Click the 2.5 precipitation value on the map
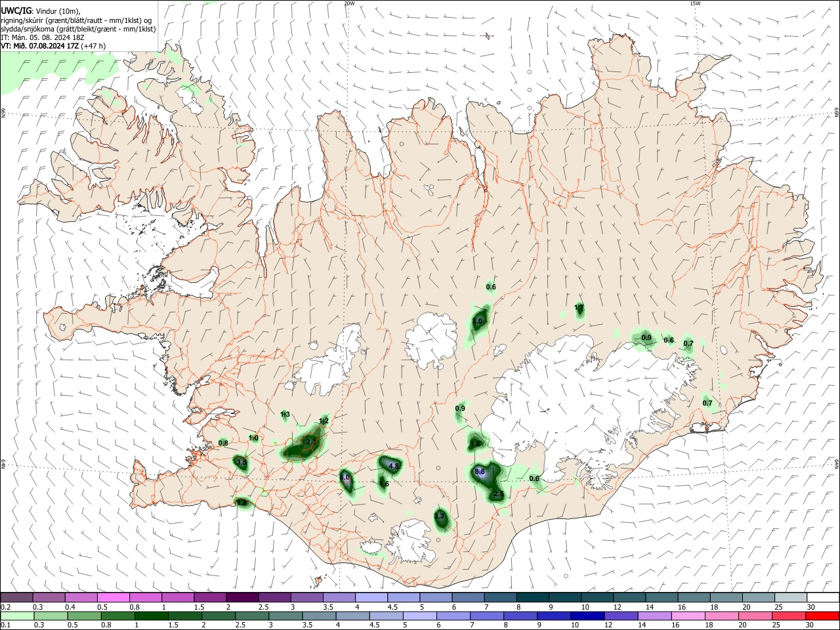Viewport: 840px width, 630px height. click(x=498, y=493)
